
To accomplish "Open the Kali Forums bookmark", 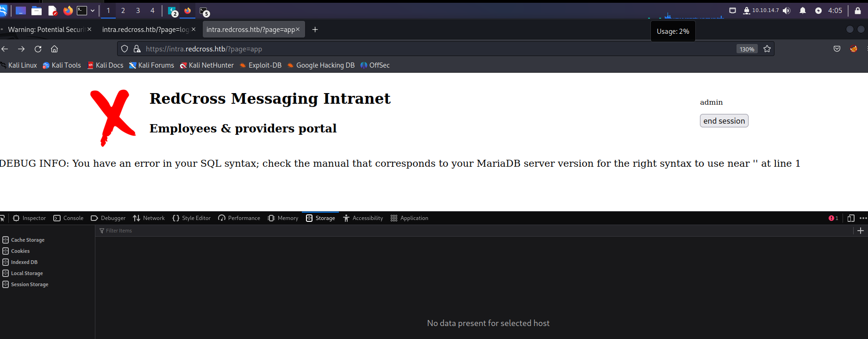I will coord(151,65).
